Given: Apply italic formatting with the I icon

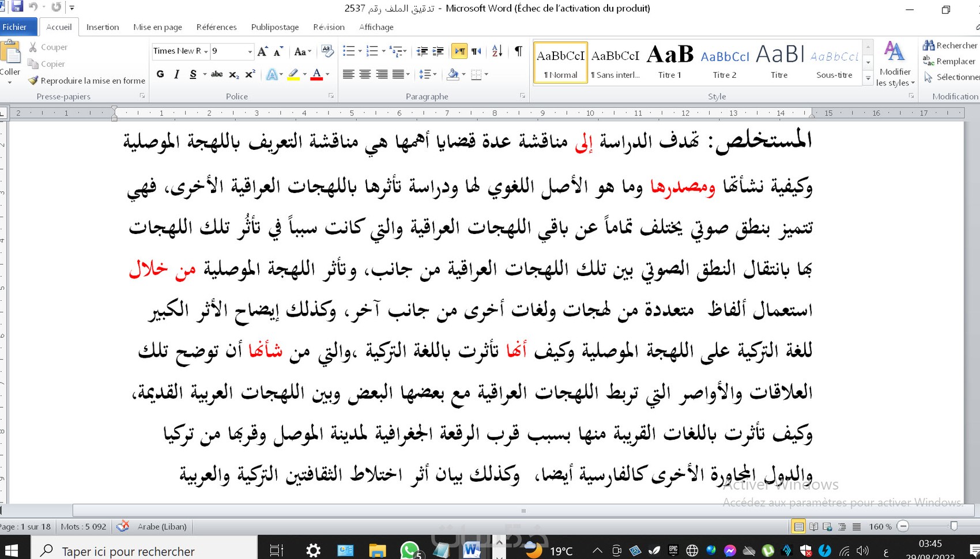Looking at the screenshot, I should [176, 74].
